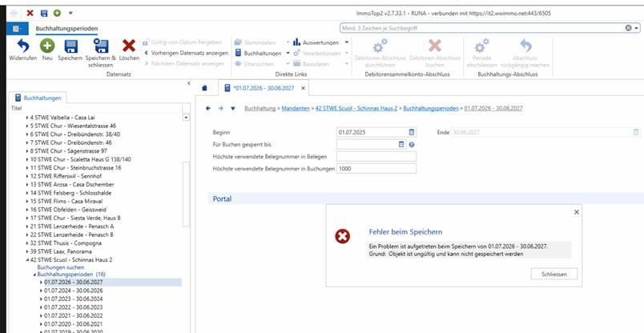Image resolution: width=644 pixels, height=333 pixels.
Task: Select 10 STWE Chur - Scaletta Haus G
Action: coord(80,159)
